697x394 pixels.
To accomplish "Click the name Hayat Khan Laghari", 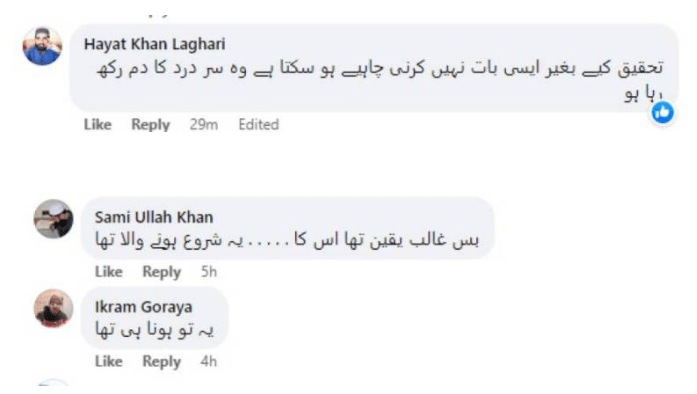I will pos(154,44).
